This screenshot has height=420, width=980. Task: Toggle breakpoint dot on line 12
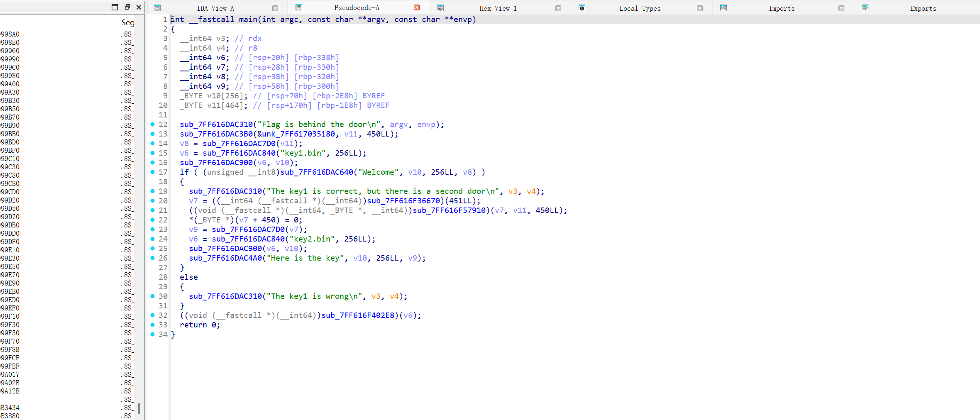point(152,124)
